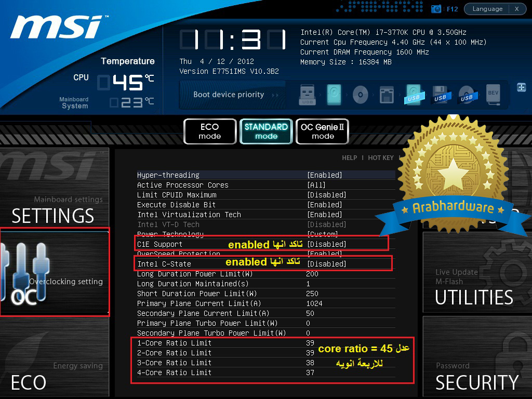Select the BEV boot device icon

pos(493,94)
